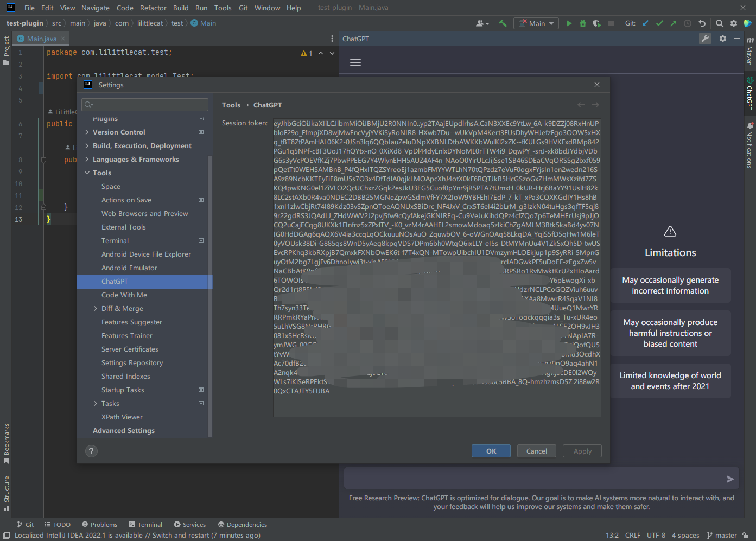Click the src breadcrumb in navigation bar

56,23
